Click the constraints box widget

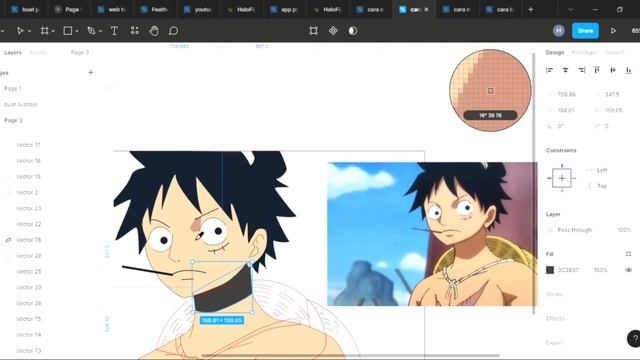point(562,178)
